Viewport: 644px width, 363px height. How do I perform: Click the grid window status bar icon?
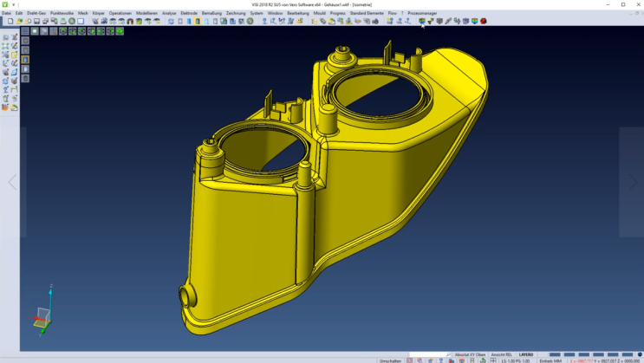493,360
